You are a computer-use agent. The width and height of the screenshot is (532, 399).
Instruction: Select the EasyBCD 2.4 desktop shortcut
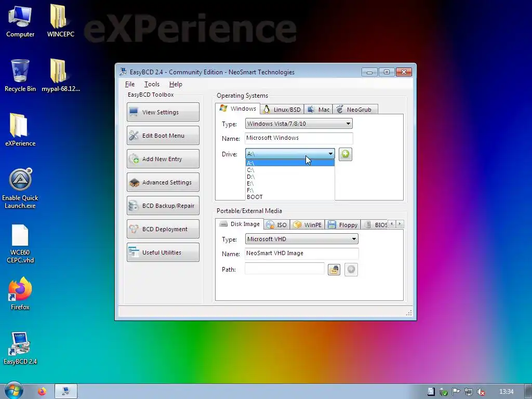tap(20, 349)
